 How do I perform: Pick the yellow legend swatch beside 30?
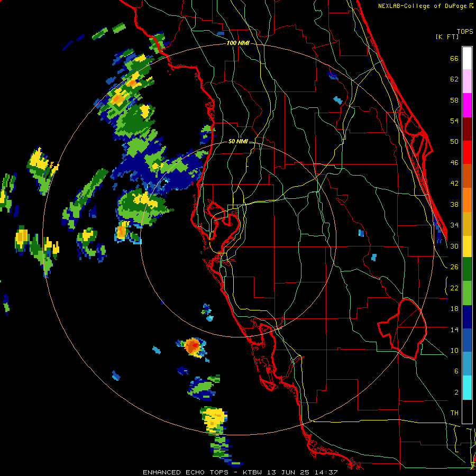point(467,246)
